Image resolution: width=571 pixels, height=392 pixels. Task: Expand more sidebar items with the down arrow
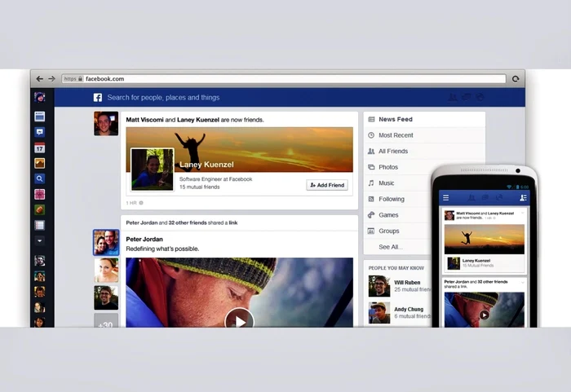(40, 240)
